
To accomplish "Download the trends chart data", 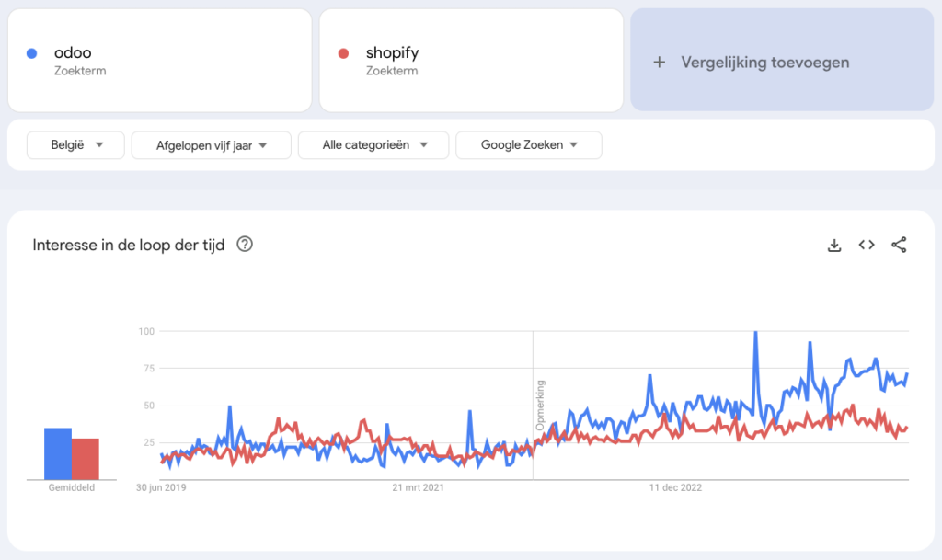I will pos(833,246).
